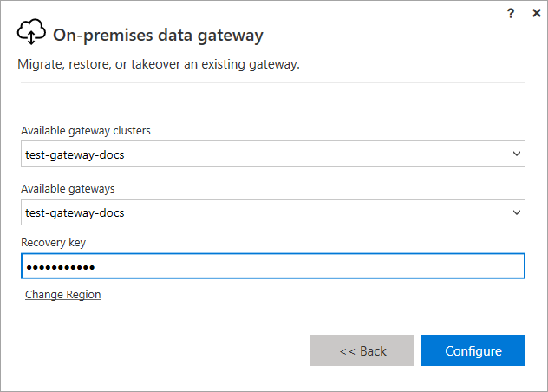Click the Available gateways label text
Image resolution: width=548 pixels, height=392 pixels.
tap(68, 188)
